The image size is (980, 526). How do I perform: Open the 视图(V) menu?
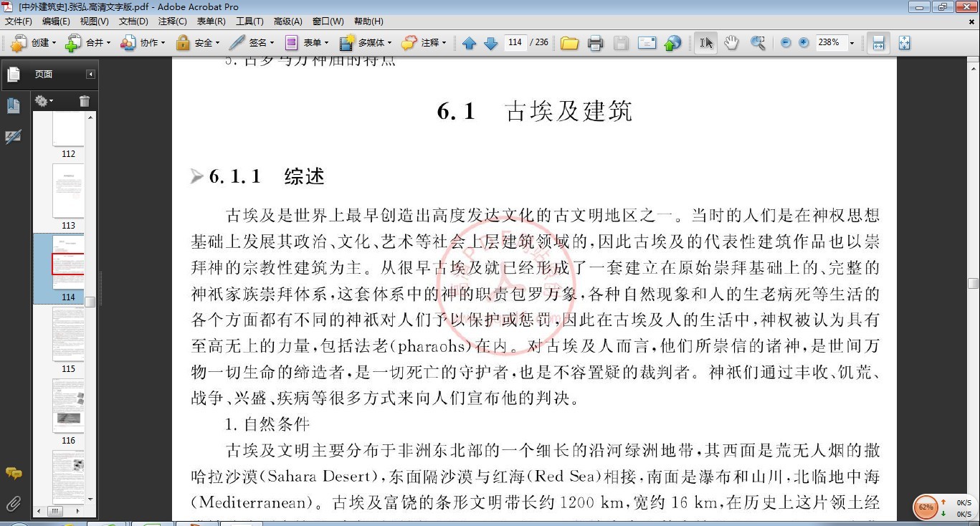(94, 21)
